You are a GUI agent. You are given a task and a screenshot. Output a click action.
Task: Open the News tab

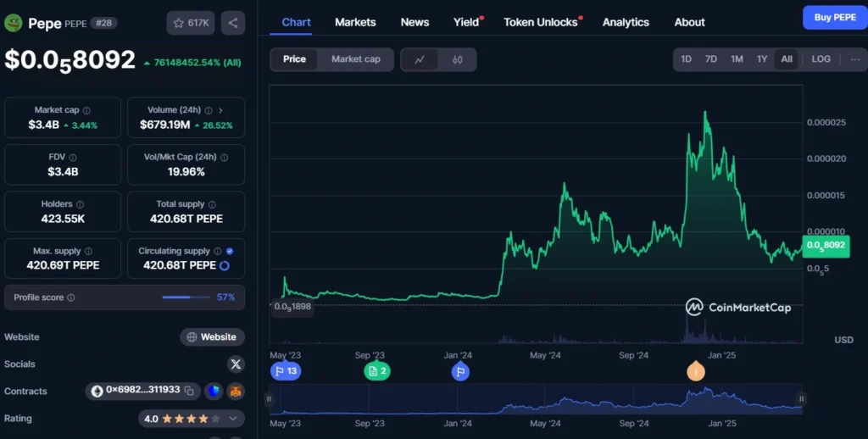(415, 22)
